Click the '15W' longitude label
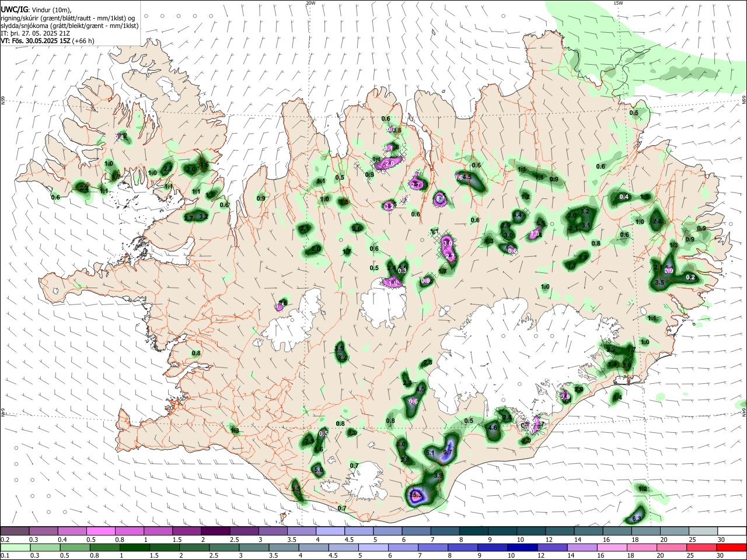This screenshot has width=747, height=560. click(x=618, y=3)
